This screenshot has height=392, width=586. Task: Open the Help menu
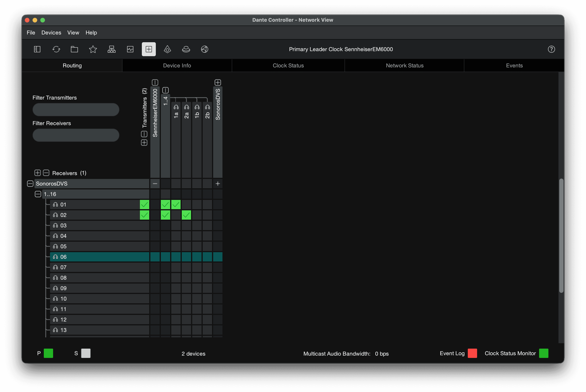pos(91,33)
